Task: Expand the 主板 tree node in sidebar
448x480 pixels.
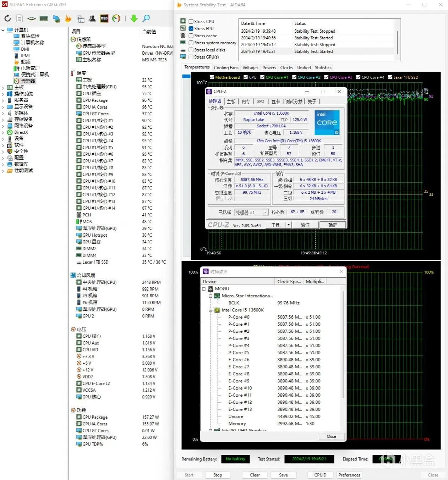Action: [3, 87]
